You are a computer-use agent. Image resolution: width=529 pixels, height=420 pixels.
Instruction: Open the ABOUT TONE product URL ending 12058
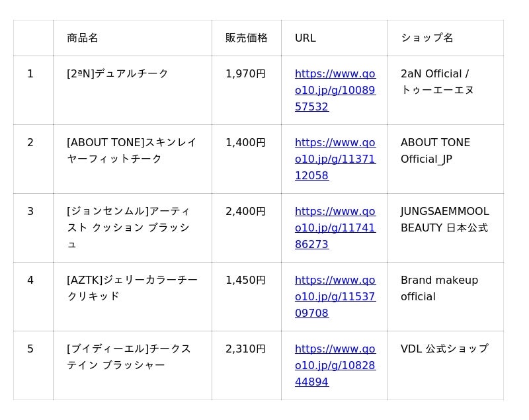pos(335,159)
